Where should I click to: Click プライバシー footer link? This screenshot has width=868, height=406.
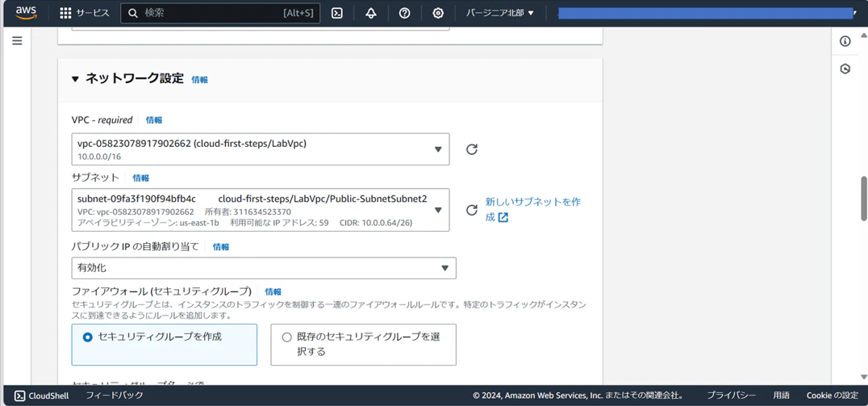(x=731, y=396)
